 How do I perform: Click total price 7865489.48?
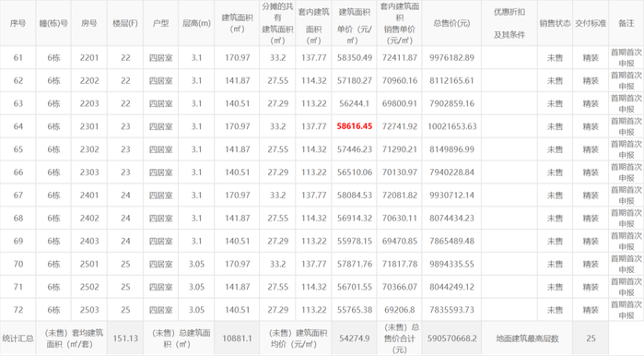tap(451, 242)
